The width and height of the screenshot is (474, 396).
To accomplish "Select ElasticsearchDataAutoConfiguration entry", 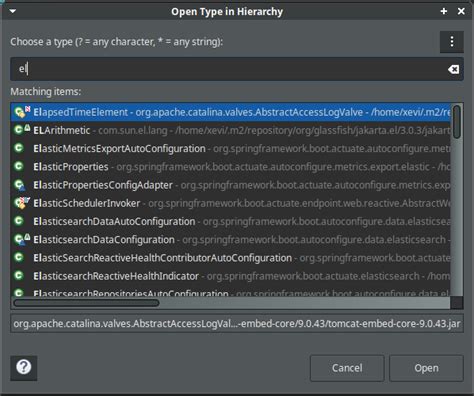I will pyautogui.click(x=231, y=221).
